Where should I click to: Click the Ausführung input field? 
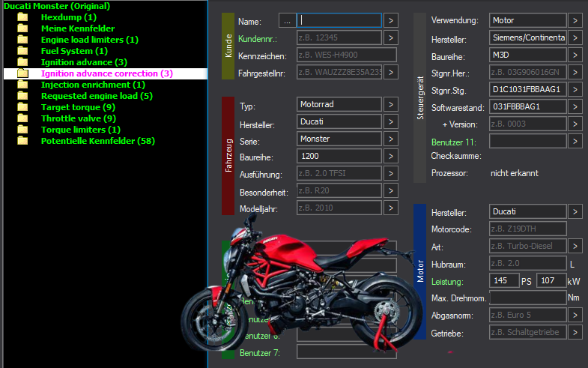coord(339,173)
